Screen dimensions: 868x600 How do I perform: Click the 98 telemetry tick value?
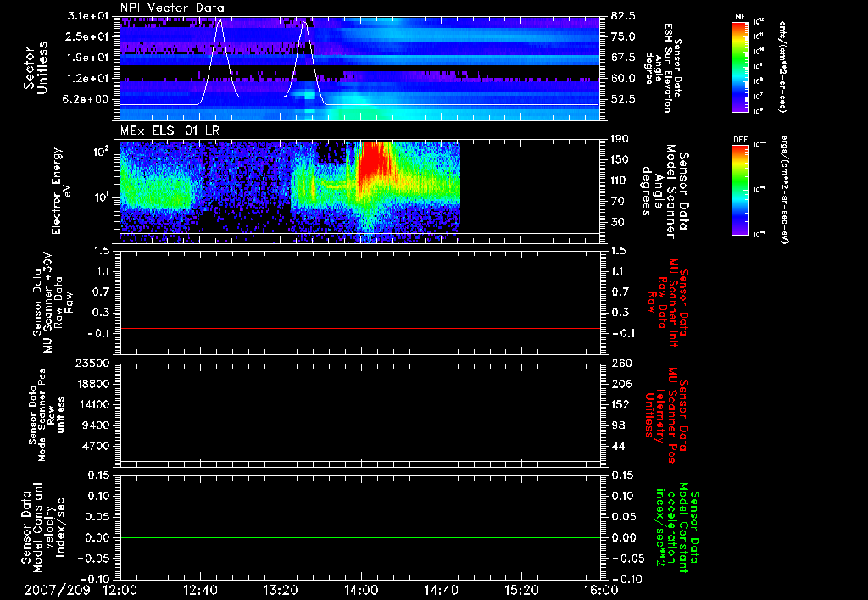pyautogui.click(x=618, y=425)
